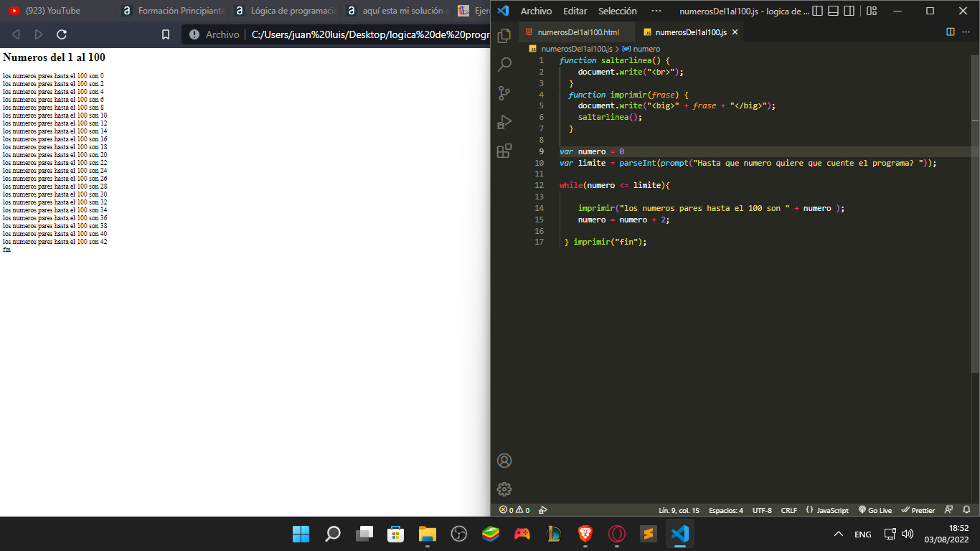980x551 pixels.
Task: Reload the browser page
Action: 62,34
